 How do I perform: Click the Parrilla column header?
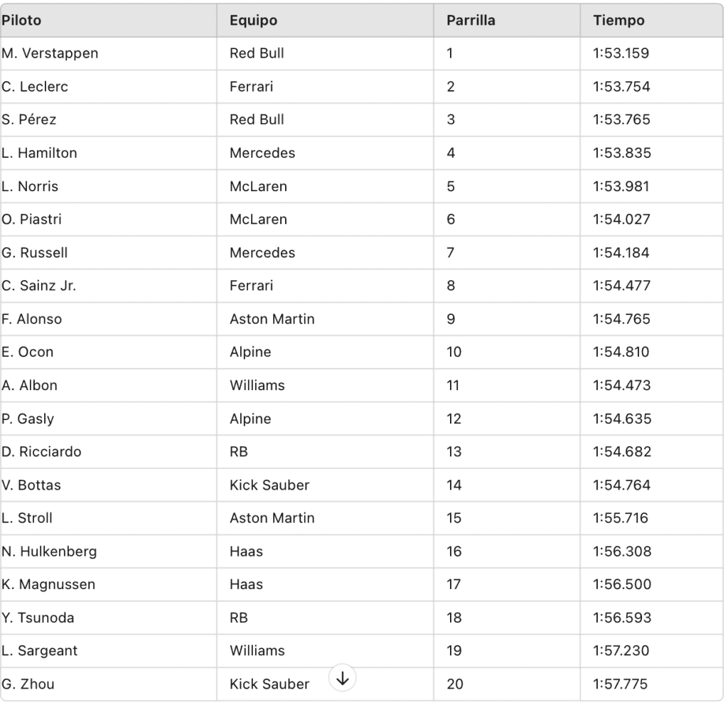[x=471, y=21]
